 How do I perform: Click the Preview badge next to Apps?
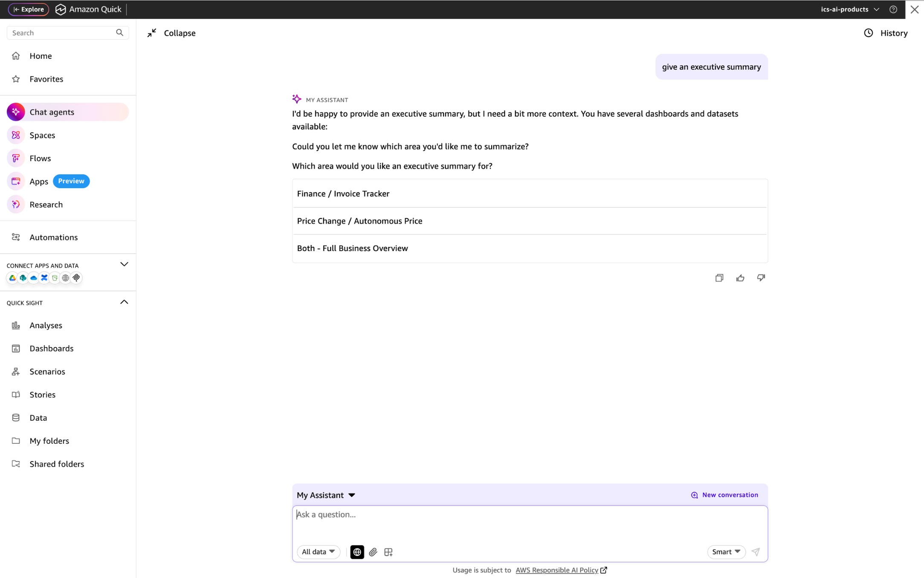tap(71, 181)
